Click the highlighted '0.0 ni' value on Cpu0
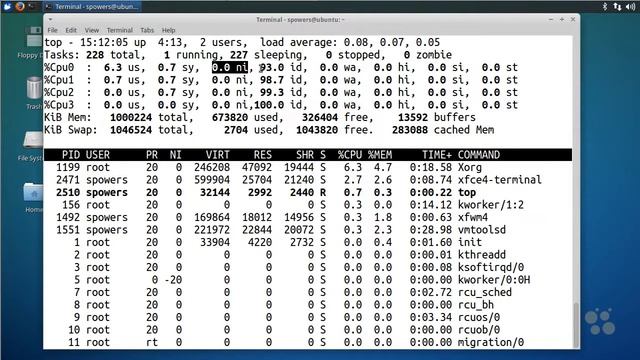Screen dimensions: 640x360 coord(230,67)
